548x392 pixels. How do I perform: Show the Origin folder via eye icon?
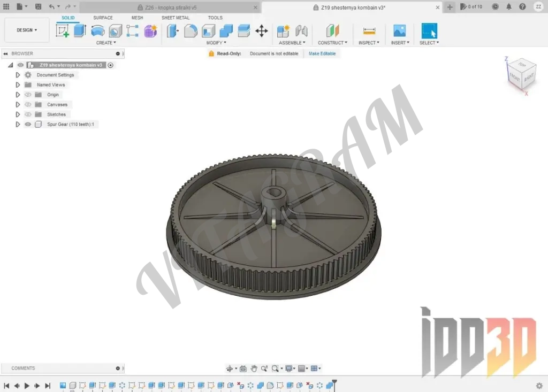[28, 95]
